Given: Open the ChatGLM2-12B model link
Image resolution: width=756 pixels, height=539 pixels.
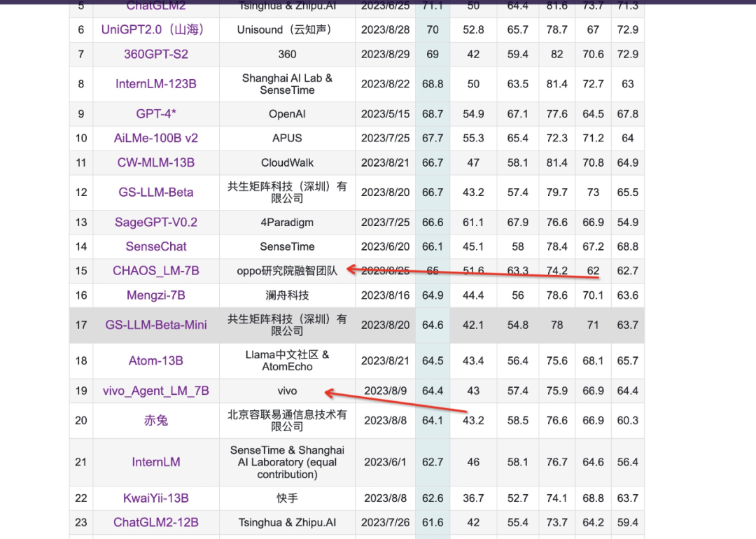Looking at the screenshot, I should (155, 523).
